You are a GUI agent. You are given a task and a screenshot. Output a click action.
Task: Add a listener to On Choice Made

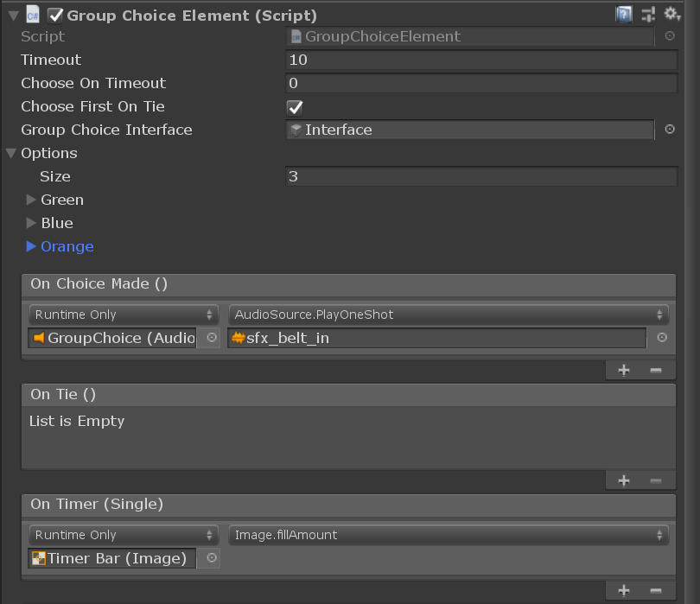pyautogui.click(x=624, y=371)
